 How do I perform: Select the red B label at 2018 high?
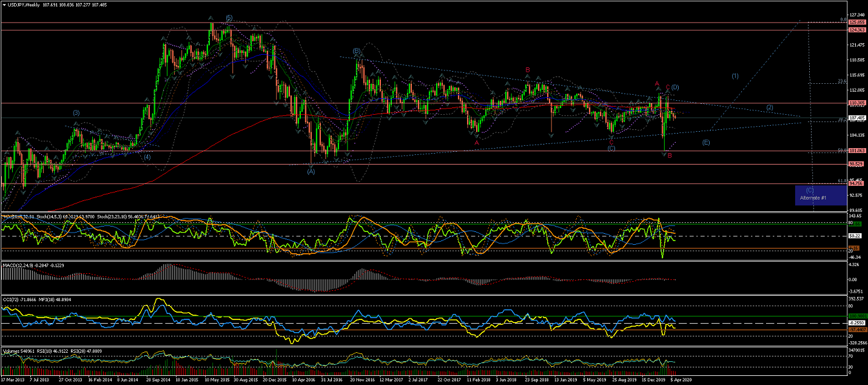(x=528, y=70)
